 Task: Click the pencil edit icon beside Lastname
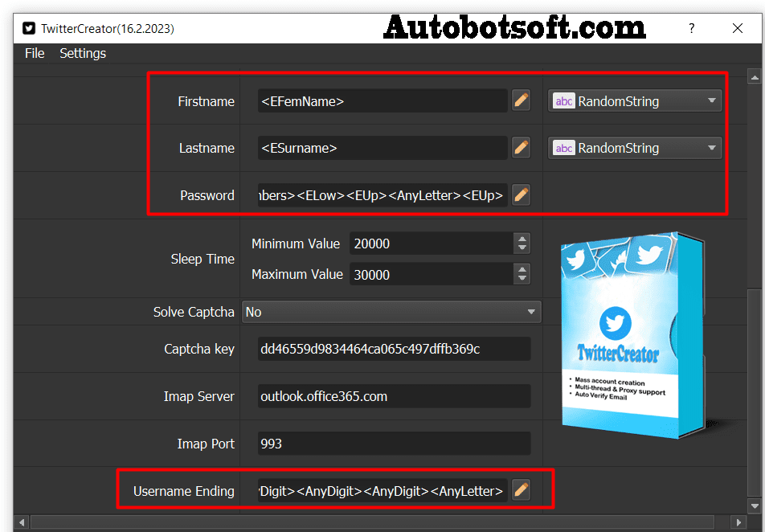click(521, 147)
